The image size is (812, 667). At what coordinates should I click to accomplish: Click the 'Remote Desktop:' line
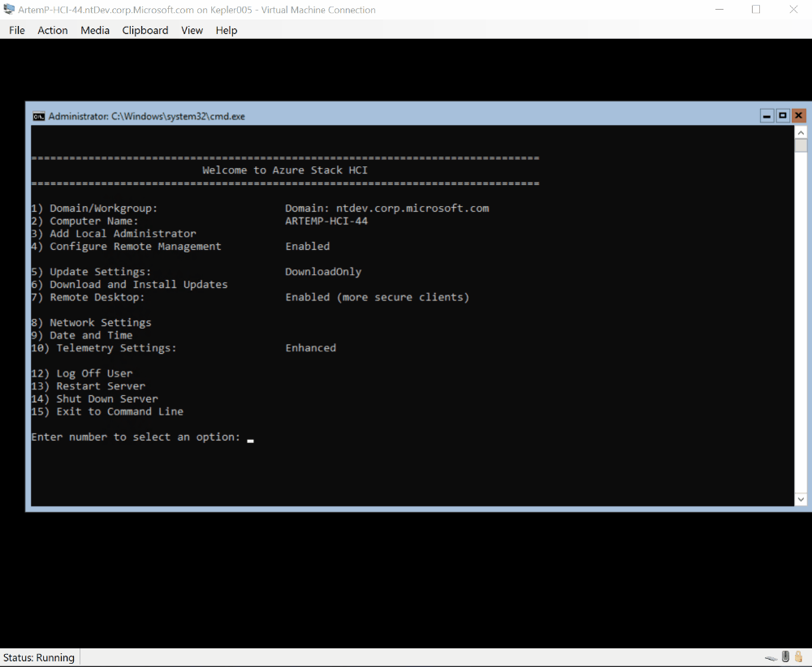88,297
